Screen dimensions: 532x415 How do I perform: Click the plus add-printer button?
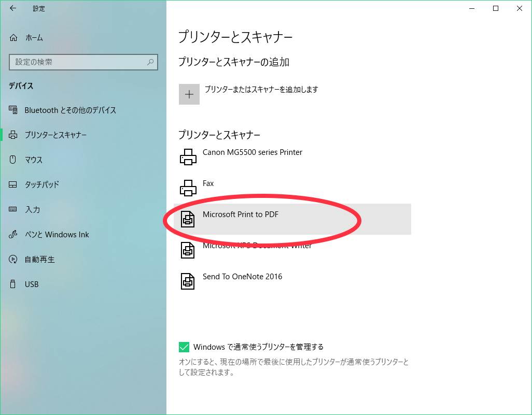(x=189, y=94)
